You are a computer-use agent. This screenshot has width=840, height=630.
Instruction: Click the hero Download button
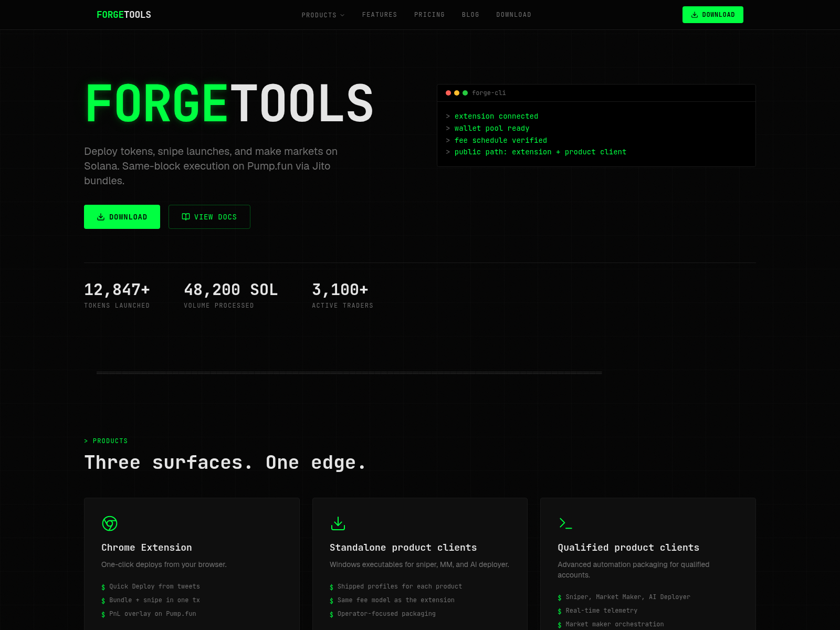[122, 217]
